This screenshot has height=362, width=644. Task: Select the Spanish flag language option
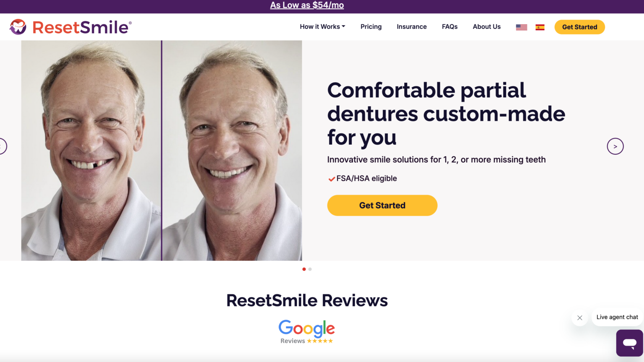tap(540, 27)
